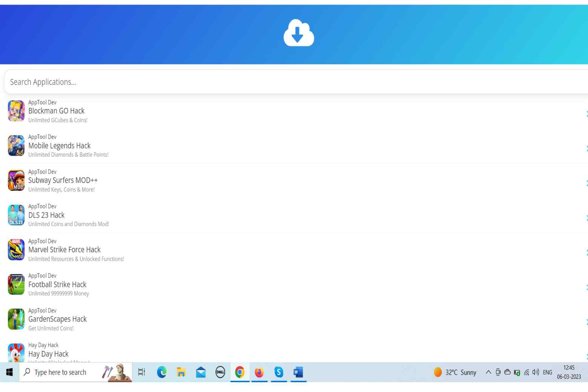Select the Subway Surfers MOD++ title

tap(63, 180)
